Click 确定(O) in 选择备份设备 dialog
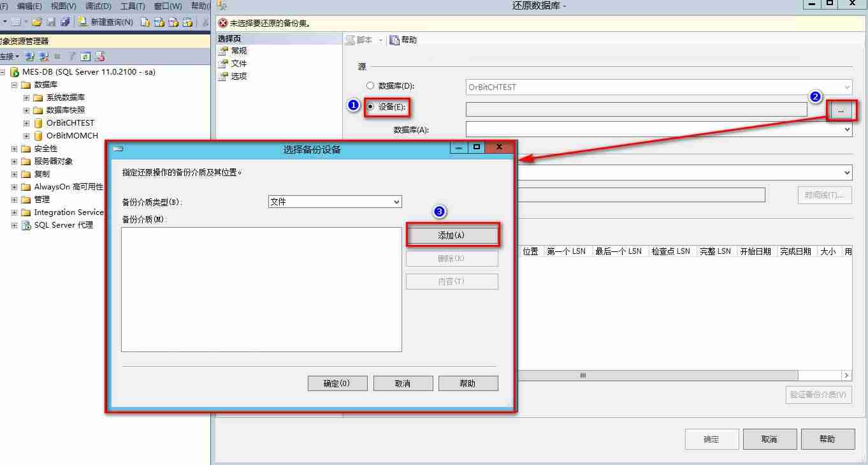The height and width of the screenshot is (465, 868). [337, 383]
